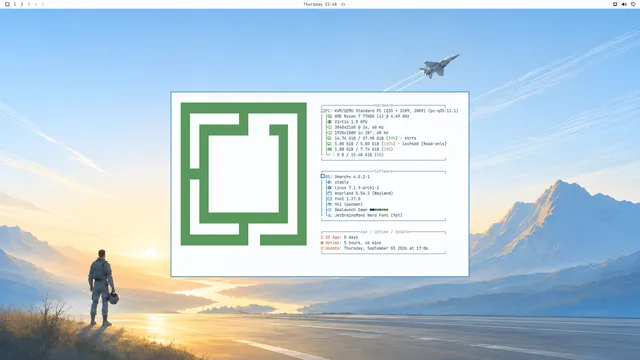The width and height of the screenshot is (640, 360).
Task: Click the CPU icon beside AMD Ryzen 7
Action: pyautogui.click(x=329, y=116)
